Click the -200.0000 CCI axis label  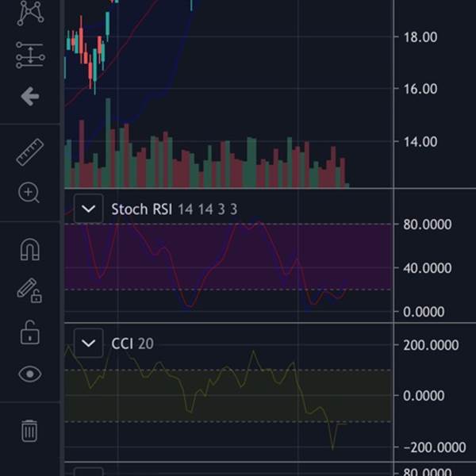[435, 447]
